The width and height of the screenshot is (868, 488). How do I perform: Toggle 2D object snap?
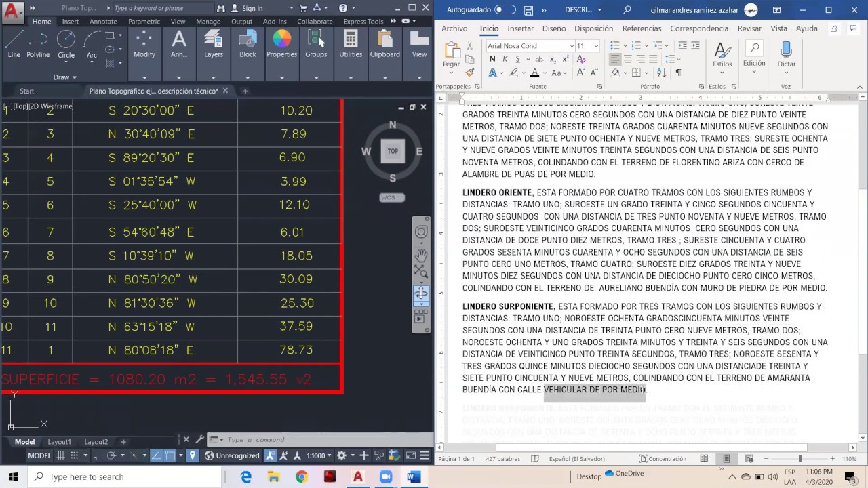tap(170, 455)
